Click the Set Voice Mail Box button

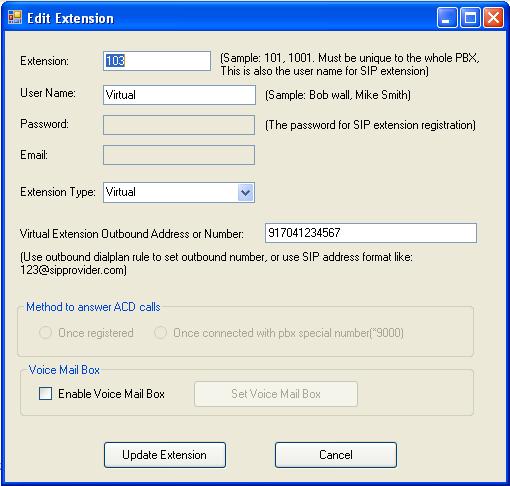(276, 394)
